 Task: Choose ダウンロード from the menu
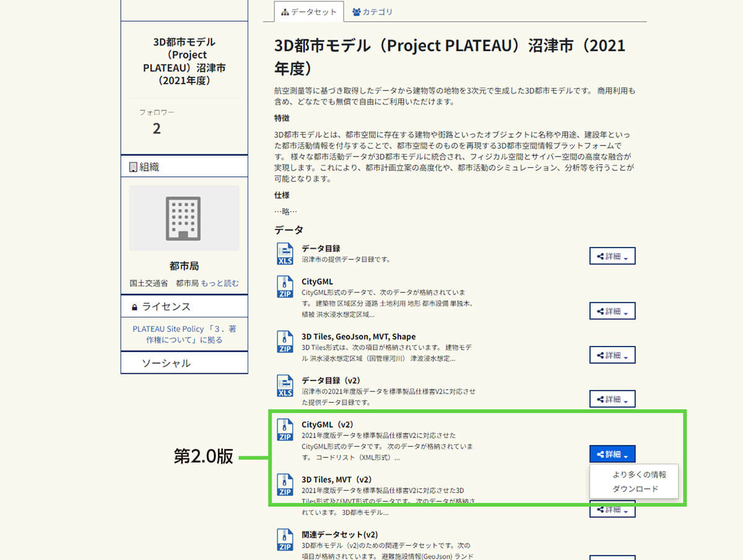coord(635,489)
